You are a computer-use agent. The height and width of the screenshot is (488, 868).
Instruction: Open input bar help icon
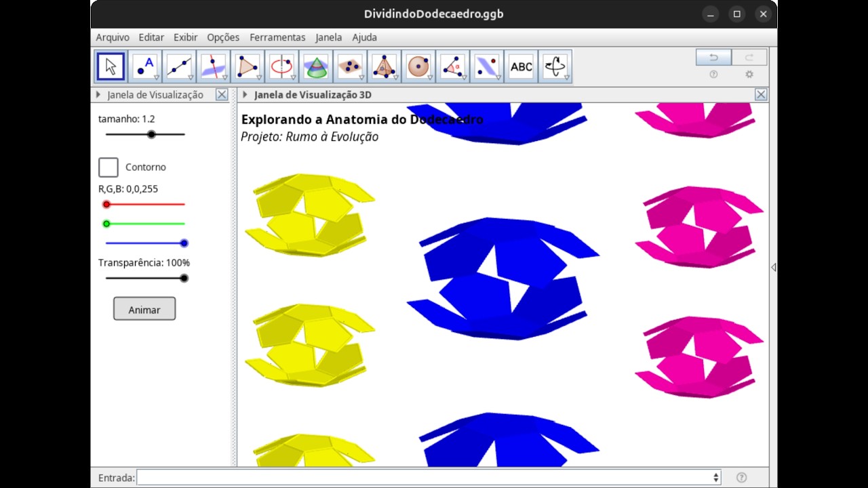742,478
